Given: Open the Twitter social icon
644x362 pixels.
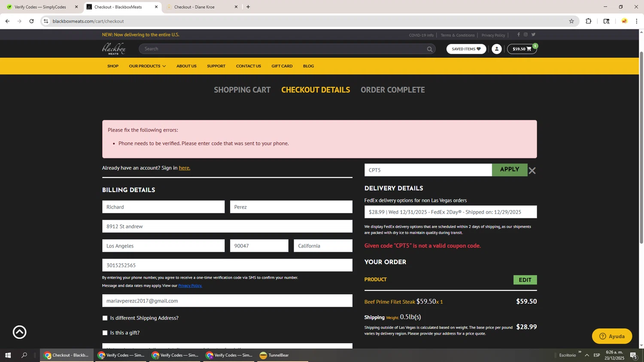Looking at the screenshot, I should (x=533, y=35).
